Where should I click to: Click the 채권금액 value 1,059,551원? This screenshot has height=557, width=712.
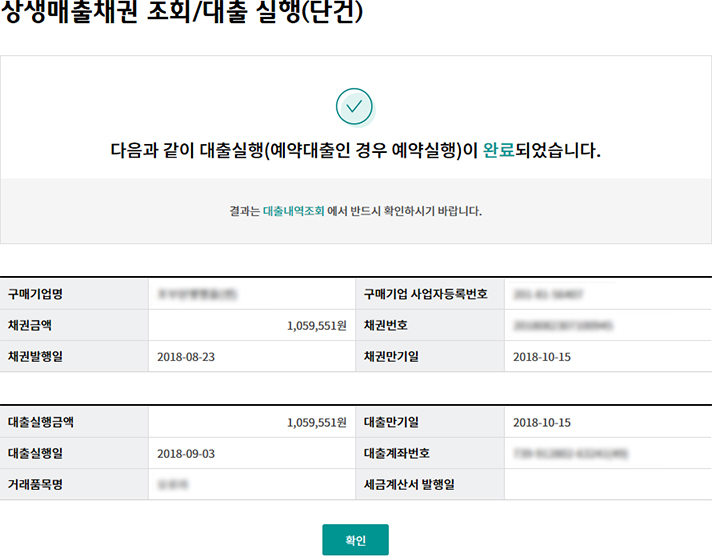pyautogui.click(x=315, y=326)
